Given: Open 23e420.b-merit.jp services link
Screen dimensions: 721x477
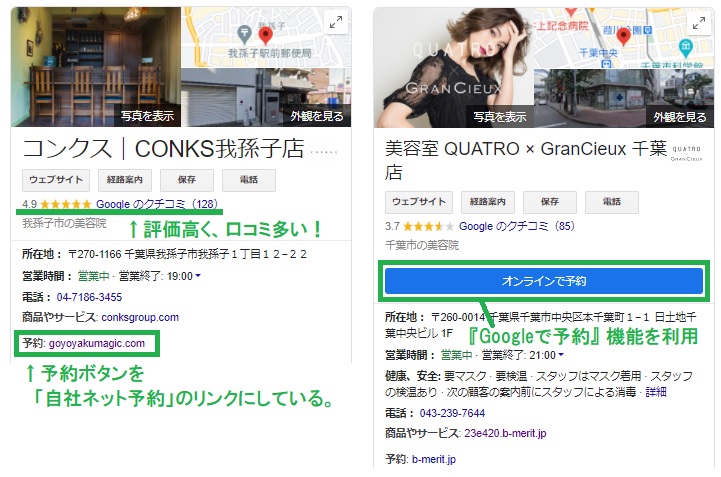Looking at the screenshot, I should click(x=505, y=433).
